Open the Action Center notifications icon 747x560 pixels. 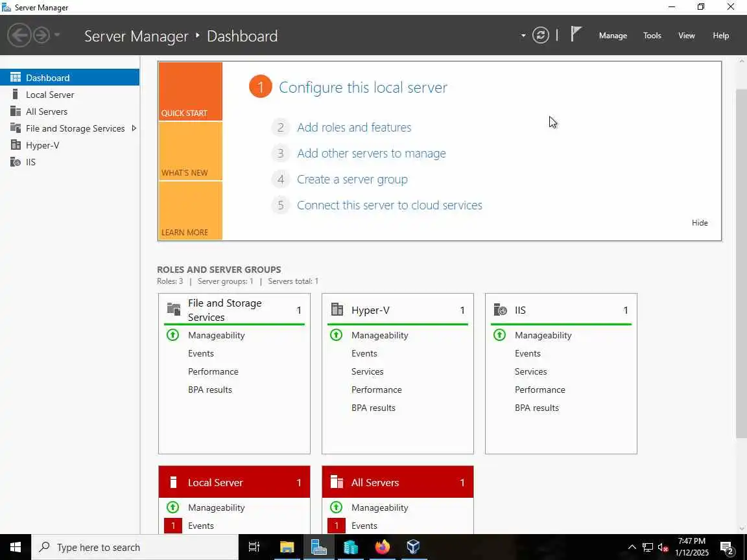(x=726, y=548)
